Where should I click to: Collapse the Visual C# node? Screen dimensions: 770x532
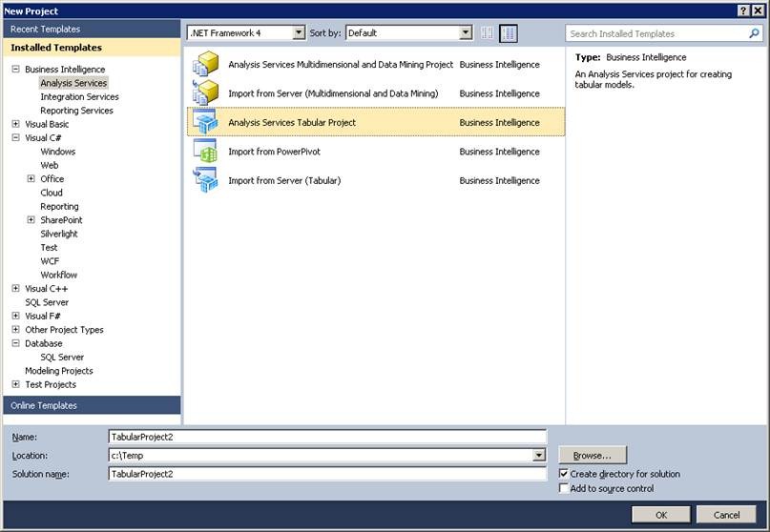coord(15,137)
